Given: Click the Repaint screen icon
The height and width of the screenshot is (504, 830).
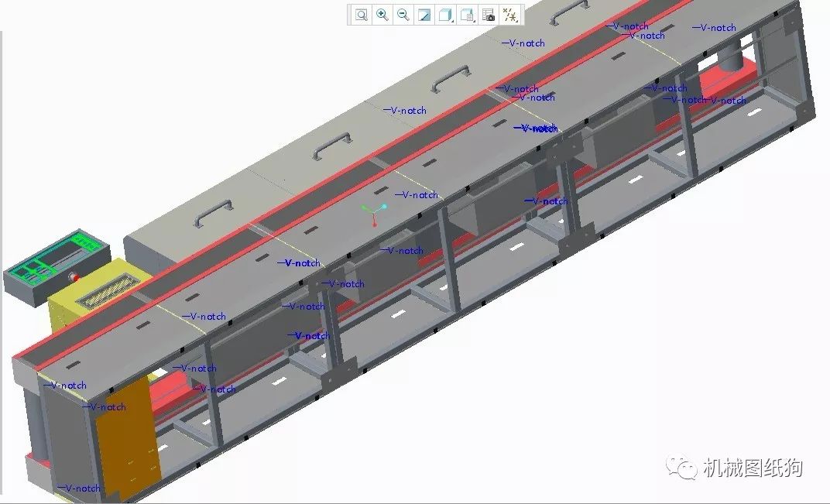Looking at the screenshot, I should pos(424,15).
